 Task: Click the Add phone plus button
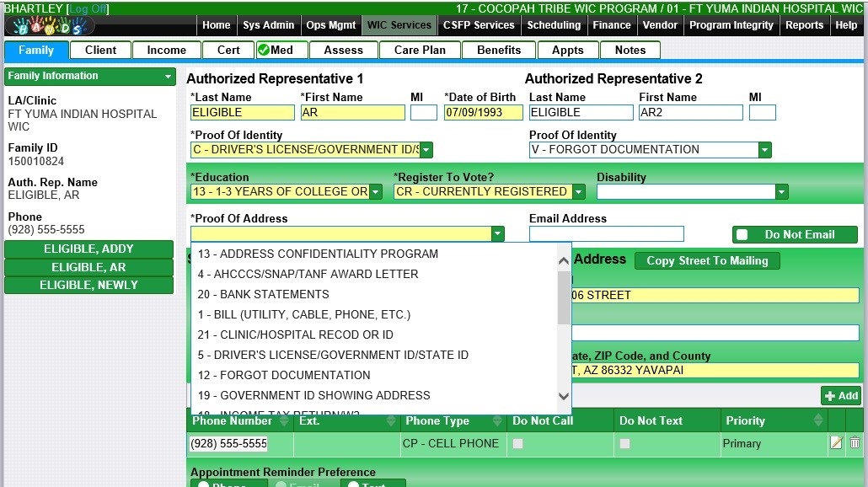(x=840, y=396)
